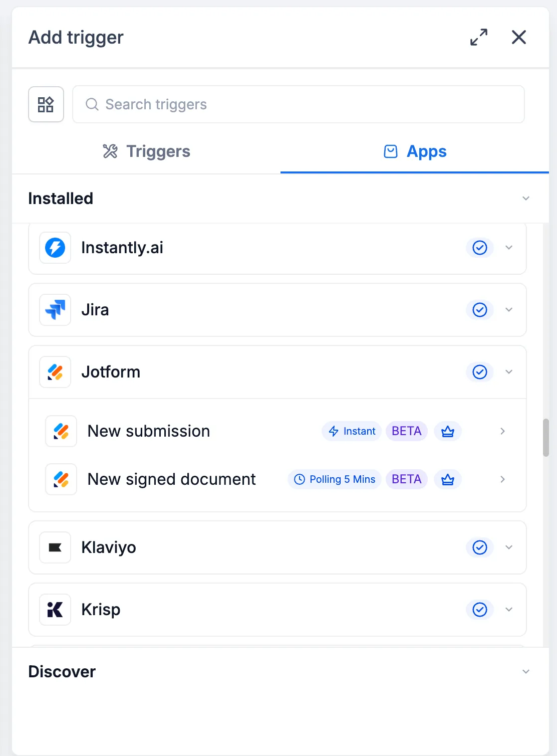557x756 pixels.
Task: Click the Instantly.ai app name
Action: point(122,248)
